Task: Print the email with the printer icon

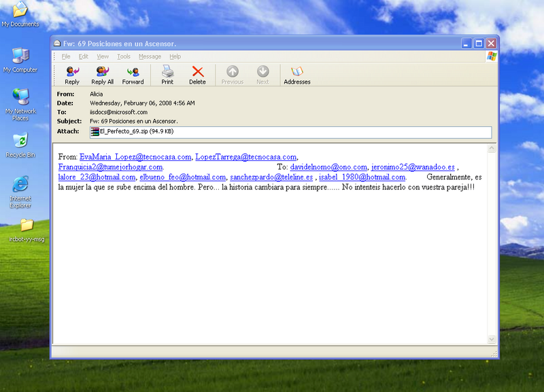Action: (x=167, y=71)
